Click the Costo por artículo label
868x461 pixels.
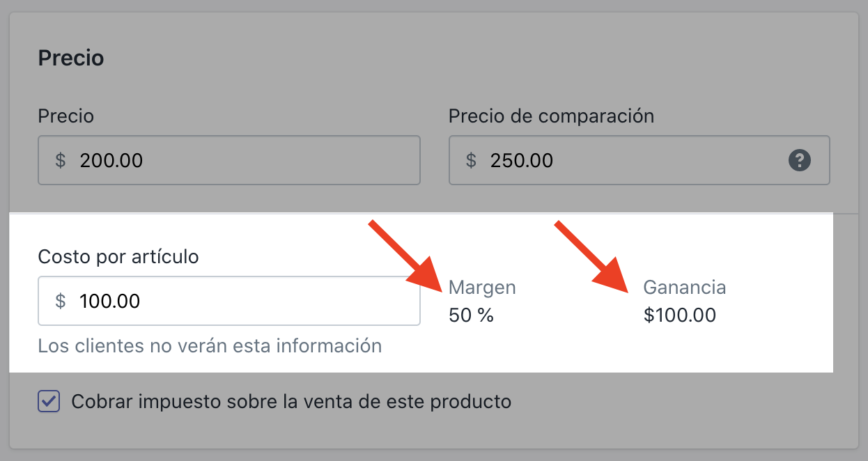[118, 256]
